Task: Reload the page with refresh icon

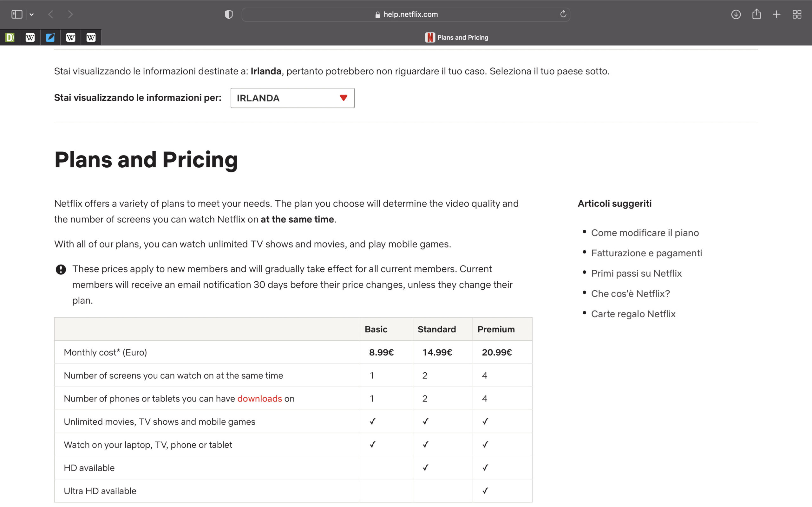Action: coord(563,14)
